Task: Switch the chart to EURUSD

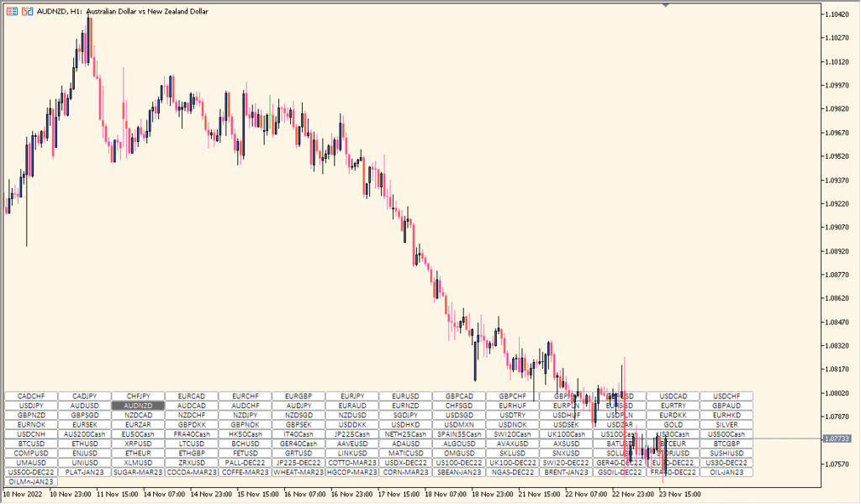Action: coord(405,396)
